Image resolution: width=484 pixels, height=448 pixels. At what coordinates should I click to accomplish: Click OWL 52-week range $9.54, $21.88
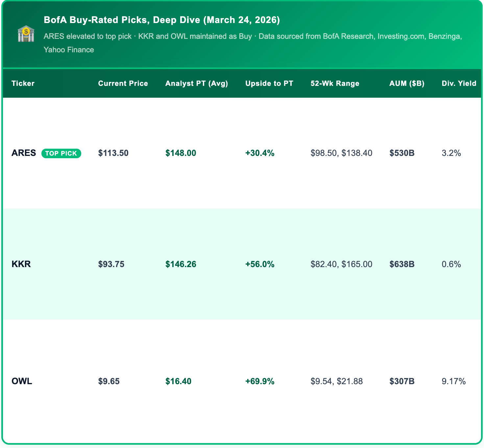click(336, 381)
